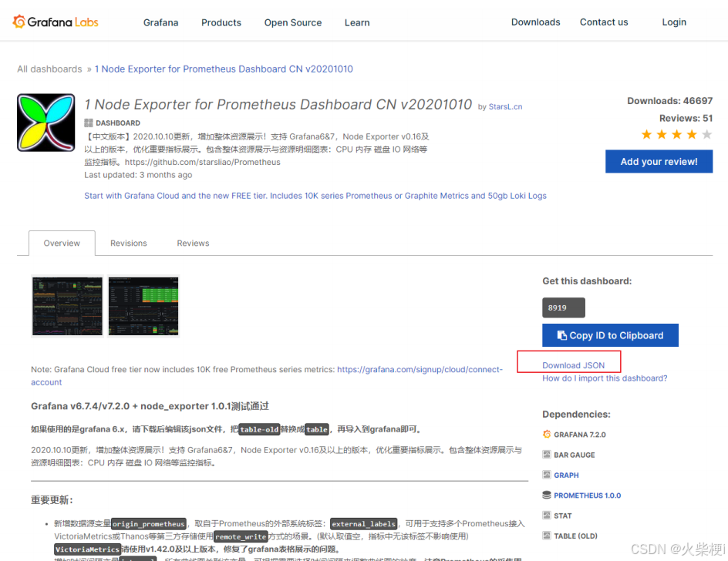Click the Grafana icon next to GRAFANA 7.2.0
The image size is (728, 561).
[547, 435]
